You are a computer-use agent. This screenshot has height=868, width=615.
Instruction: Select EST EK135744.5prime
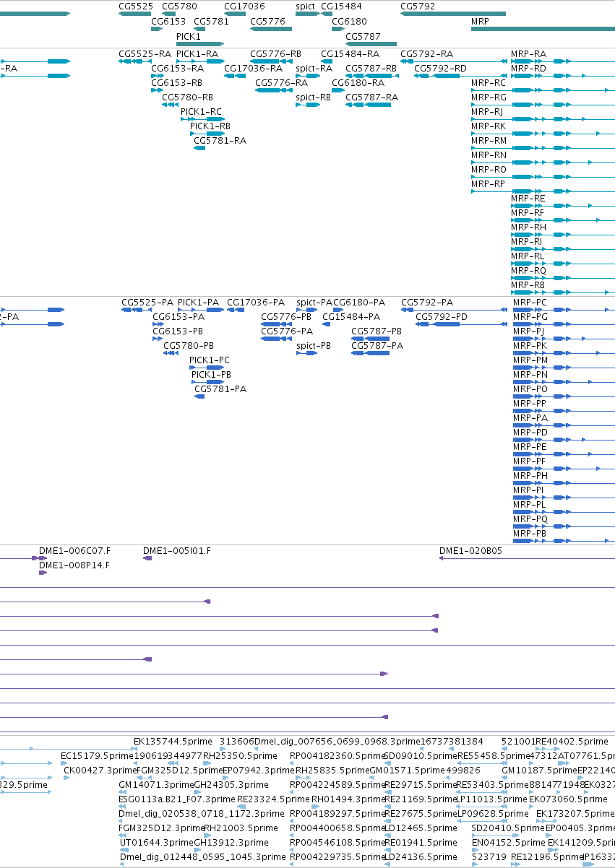point(173,742)
